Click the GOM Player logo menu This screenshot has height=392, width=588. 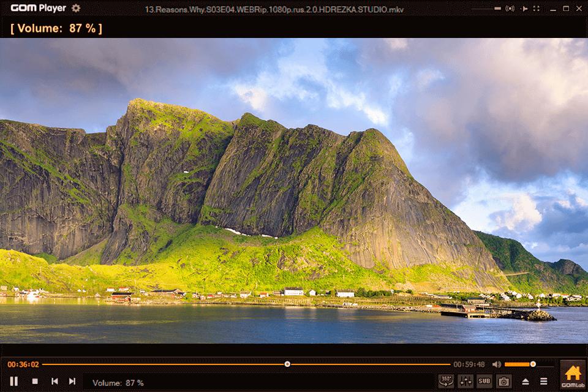38,8
